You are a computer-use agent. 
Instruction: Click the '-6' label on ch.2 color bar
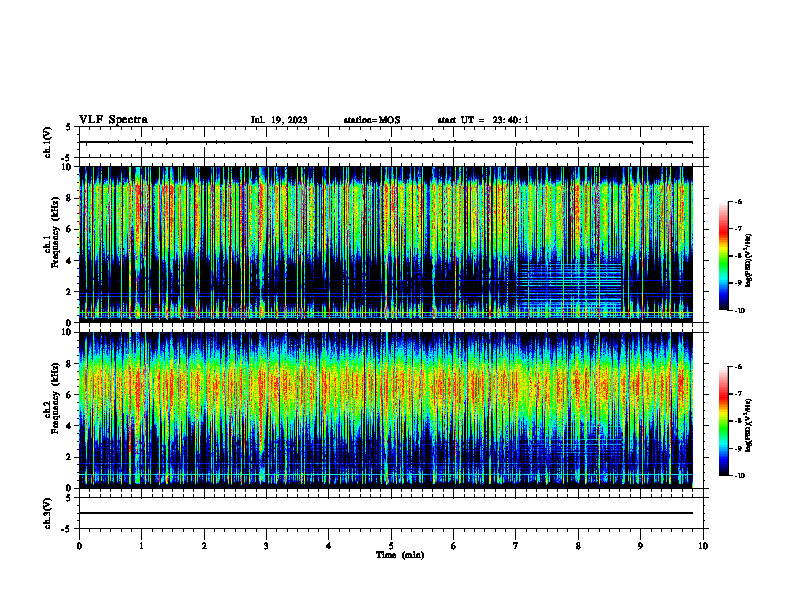click(738, 367)
